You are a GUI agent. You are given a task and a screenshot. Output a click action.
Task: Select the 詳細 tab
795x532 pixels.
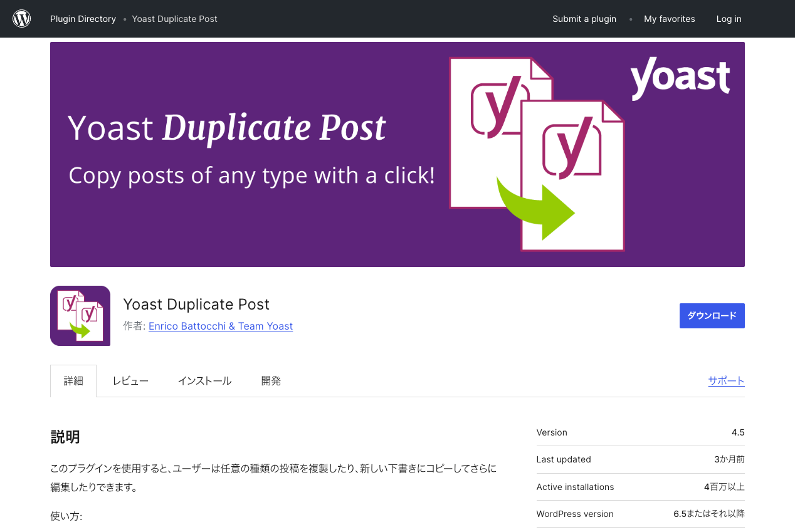pyautogui.click(x=73, y=381)
